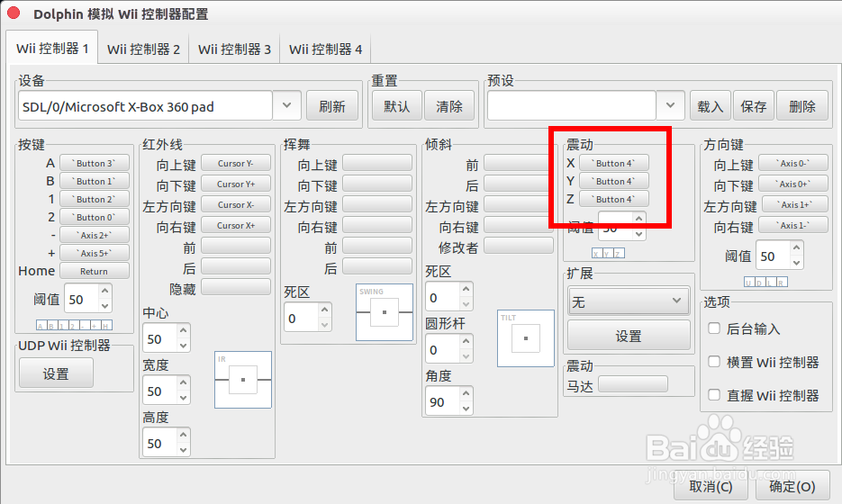
Task: Click the 马达 motor mapping button
Action: 633,384
